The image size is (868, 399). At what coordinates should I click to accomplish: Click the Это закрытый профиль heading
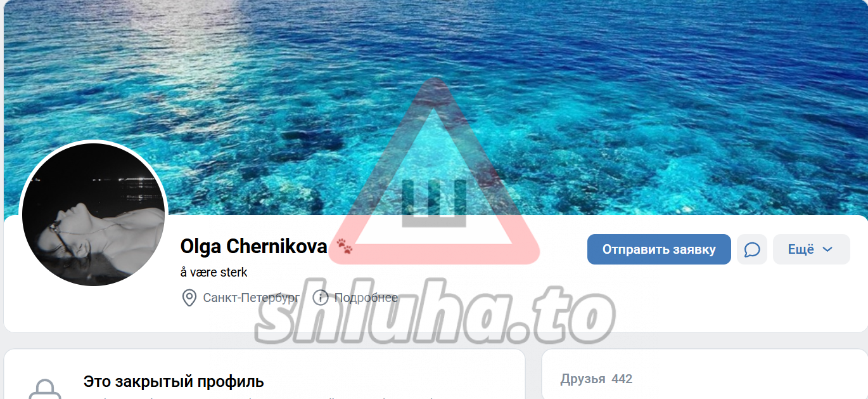(174, 382)
